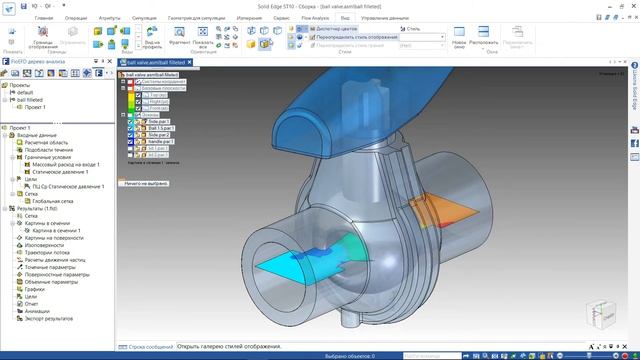Click the Границы отображения clipping icon
Image resolution: width=640 pixels, height=360 pixels.
[43, 32]
